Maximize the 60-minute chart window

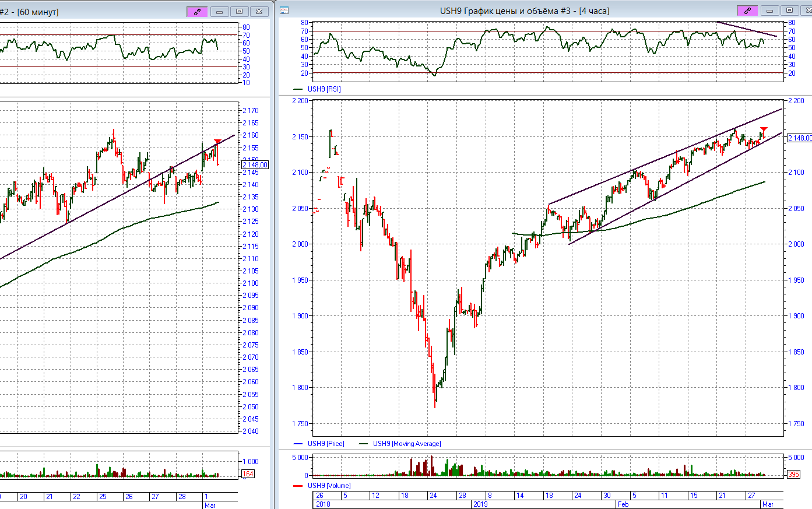(x=240, y=12)
